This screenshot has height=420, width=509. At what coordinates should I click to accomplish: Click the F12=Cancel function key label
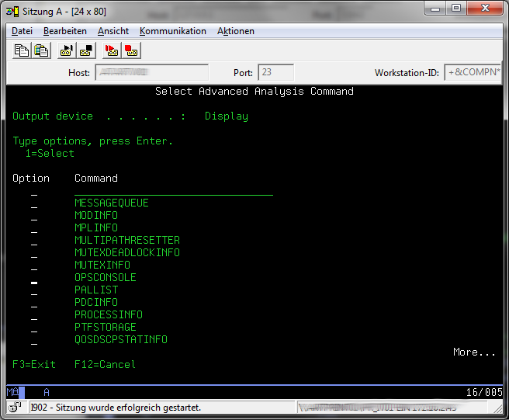click(105, 365)
